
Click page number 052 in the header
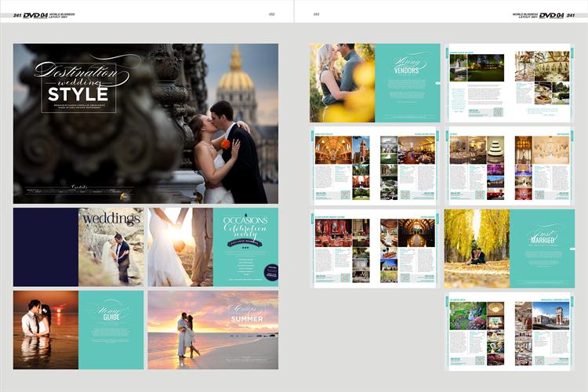tap(271, 14)
